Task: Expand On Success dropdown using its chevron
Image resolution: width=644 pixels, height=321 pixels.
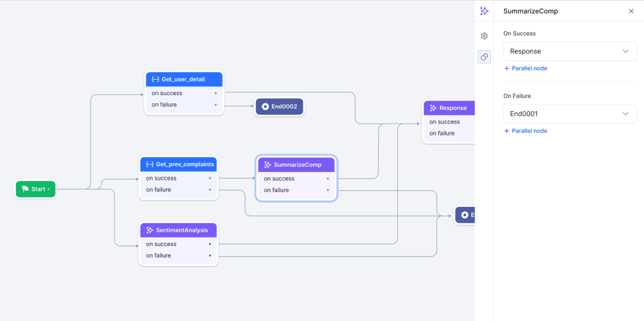Action: tap(626, 51)
